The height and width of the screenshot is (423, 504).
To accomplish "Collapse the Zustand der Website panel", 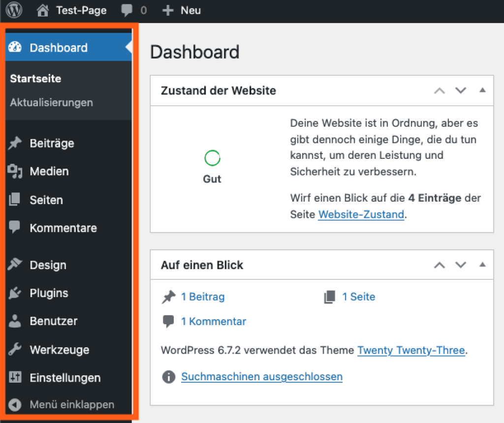I will click(x=482, y=91).
